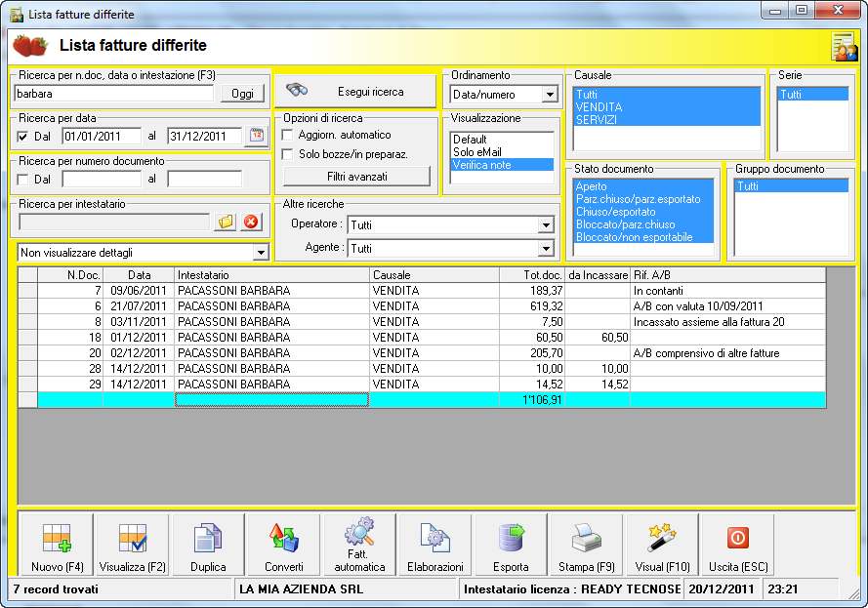Open the Operatore dropdown list
Screen dimensions: 868x608
tap(546, 225)
